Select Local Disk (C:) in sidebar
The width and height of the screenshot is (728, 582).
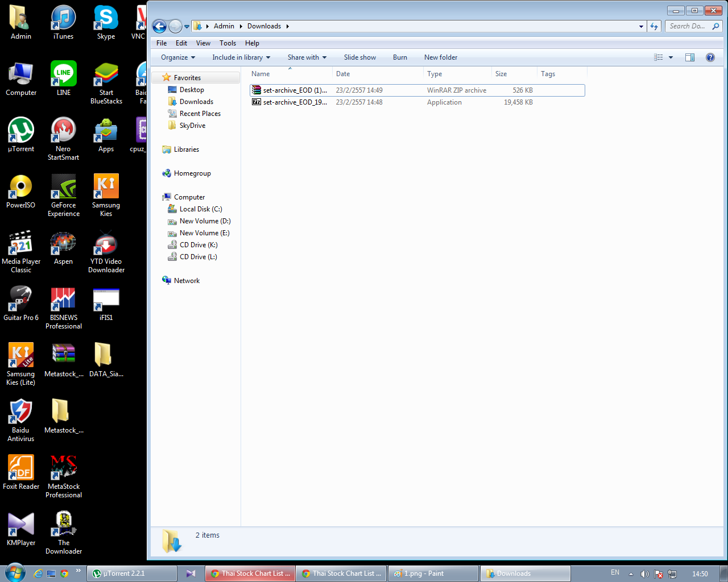pos(201,209)
